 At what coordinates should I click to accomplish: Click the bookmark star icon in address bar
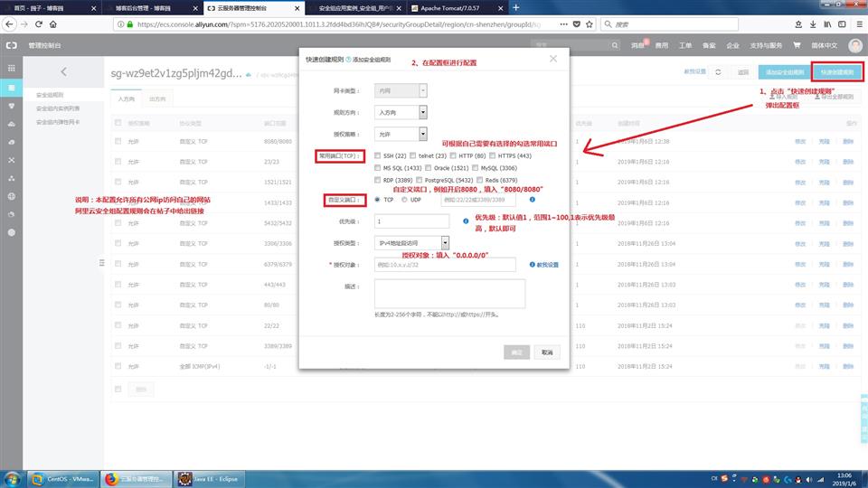589,24
